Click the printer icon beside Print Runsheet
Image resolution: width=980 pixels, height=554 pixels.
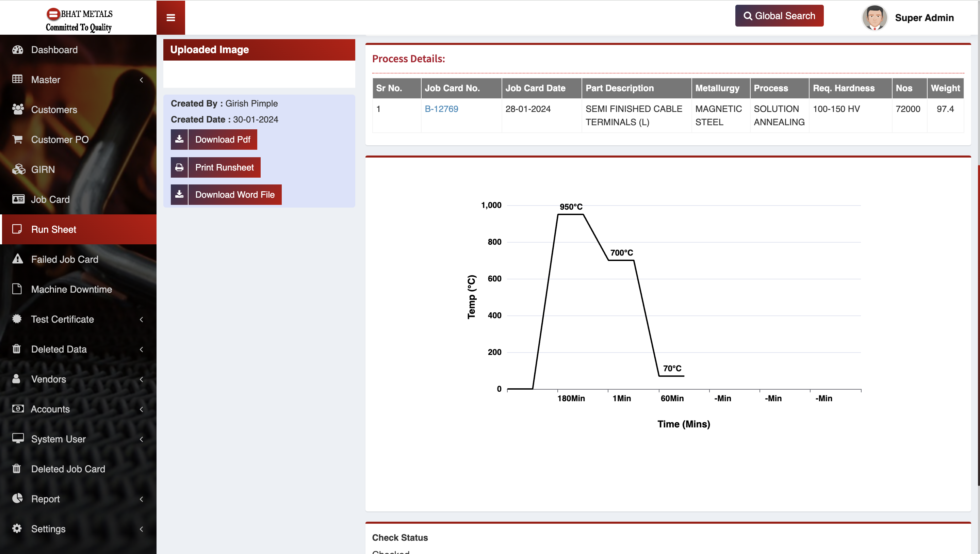pos(179,167)
